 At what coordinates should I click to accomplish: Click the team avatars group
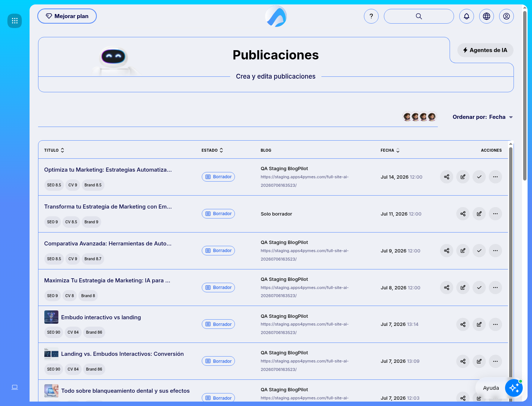420,117
